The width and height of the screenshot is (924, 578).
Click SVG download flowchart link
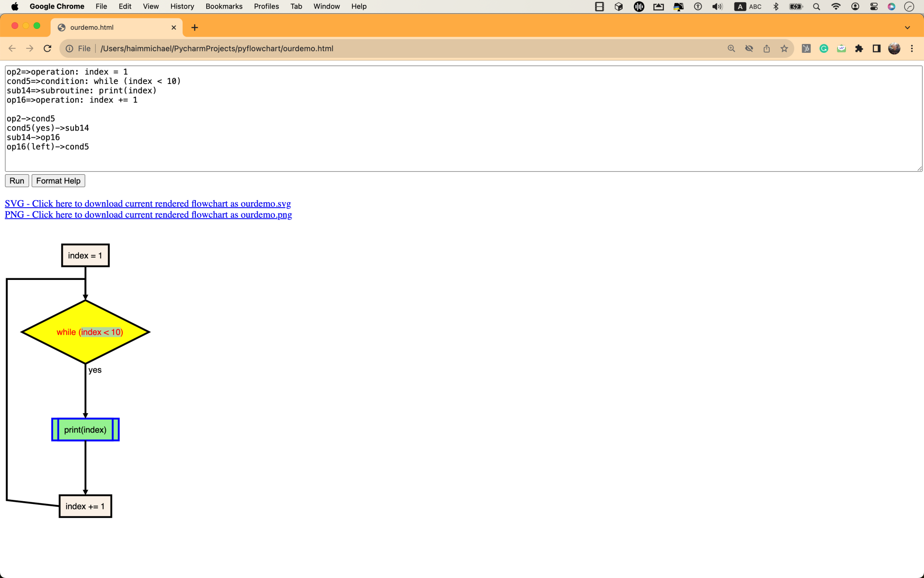click(148, 204)
